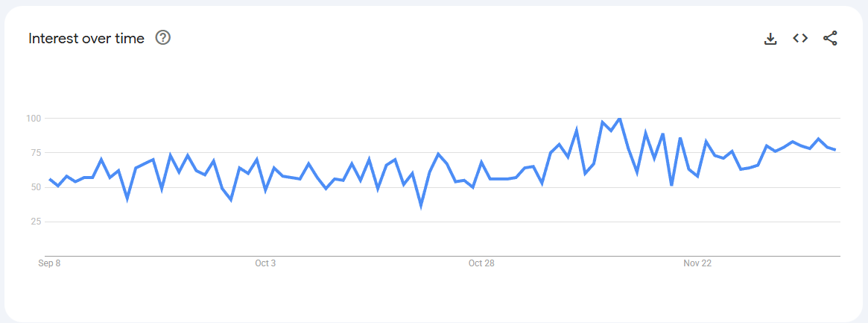Screen dimensions: 868x323
Task: Click the "Interest over time" title
Action: tap(86, 39)
